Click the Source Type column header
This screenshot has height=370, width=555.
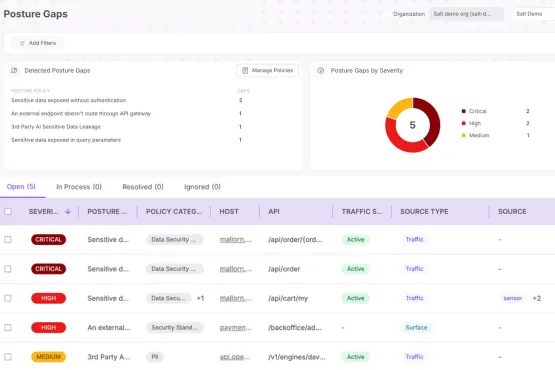pyautogui.click(x=424, y=211)
